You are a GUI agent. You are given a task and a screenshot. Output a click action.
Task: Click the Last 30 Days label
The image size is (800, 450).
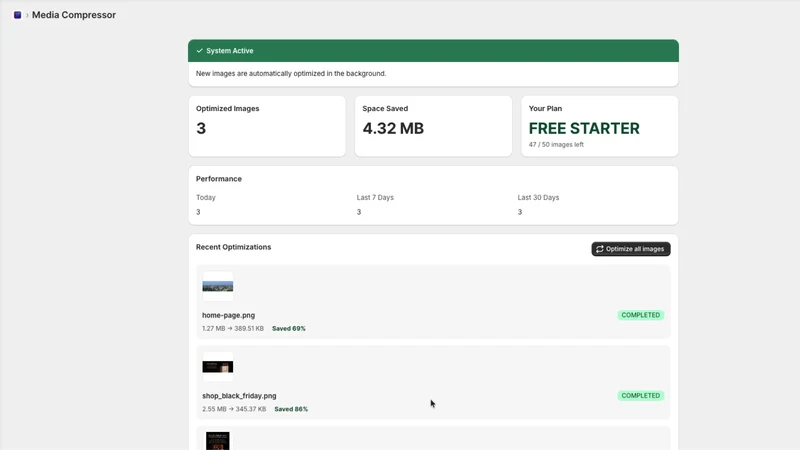[538, 197]
